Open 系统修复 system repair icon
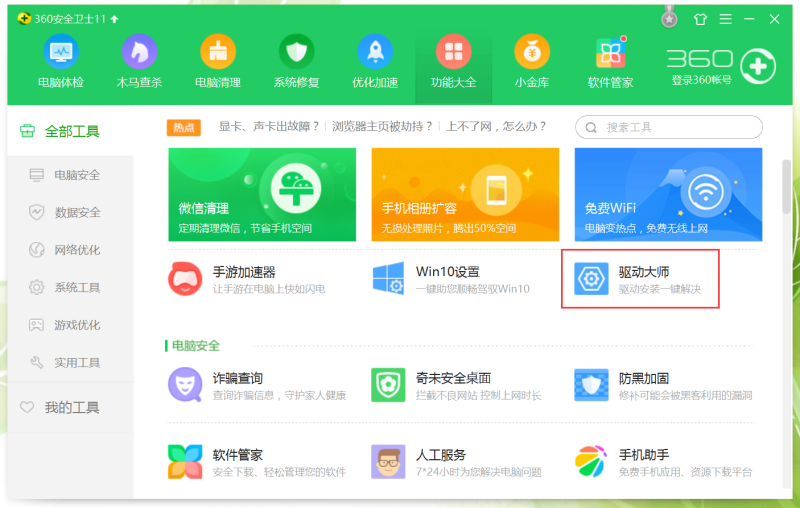 (296, 52)
